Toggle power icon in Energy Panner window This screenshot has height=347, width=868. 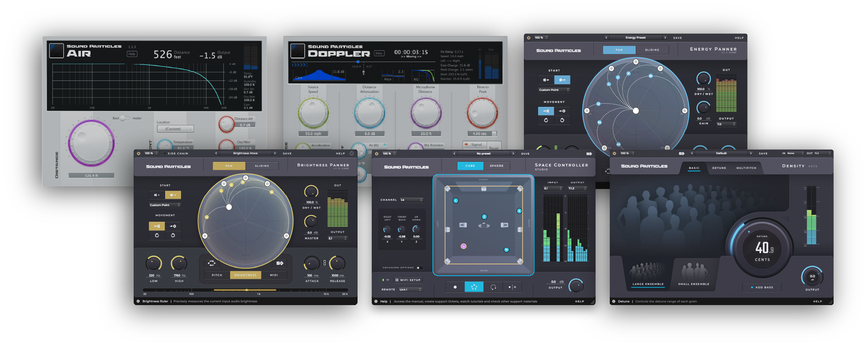[529, 38]
